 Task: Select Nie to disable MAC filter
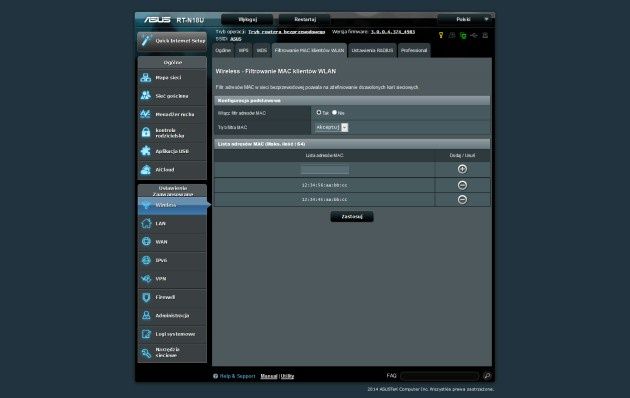click(334, 112)
